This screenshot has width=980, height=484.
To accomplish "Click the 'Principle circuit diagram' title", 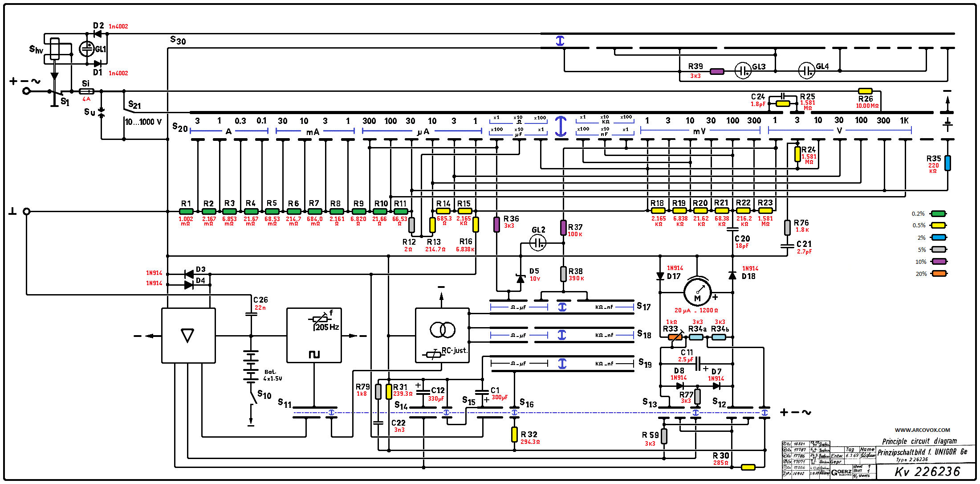I will point(919,441).
